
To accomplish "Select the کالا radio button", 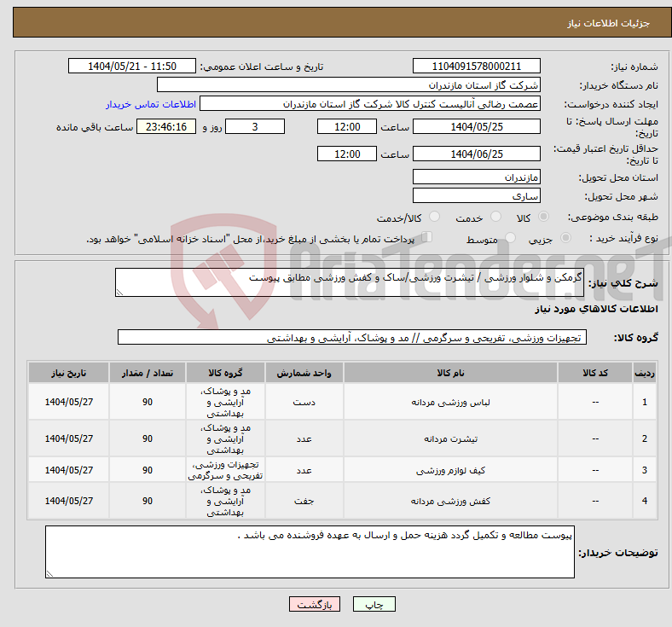I will (x=543, y=217).
